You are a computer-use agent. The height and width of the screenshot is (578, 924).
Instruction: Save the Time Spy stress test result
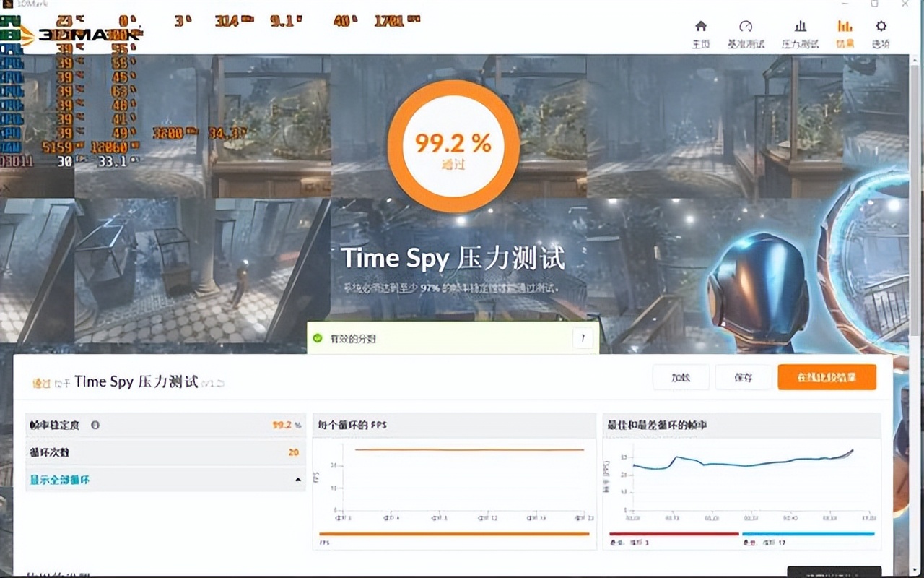[742, 377]
